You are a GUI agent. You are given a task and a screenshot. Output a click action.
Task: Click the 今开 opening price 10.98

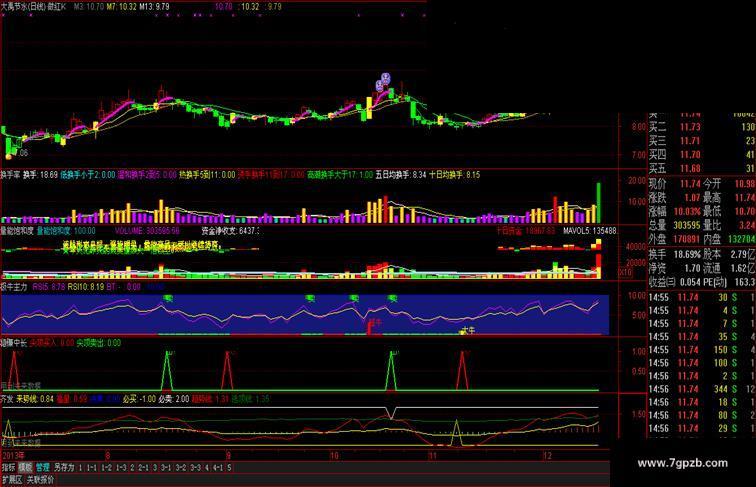click(744, 184)
